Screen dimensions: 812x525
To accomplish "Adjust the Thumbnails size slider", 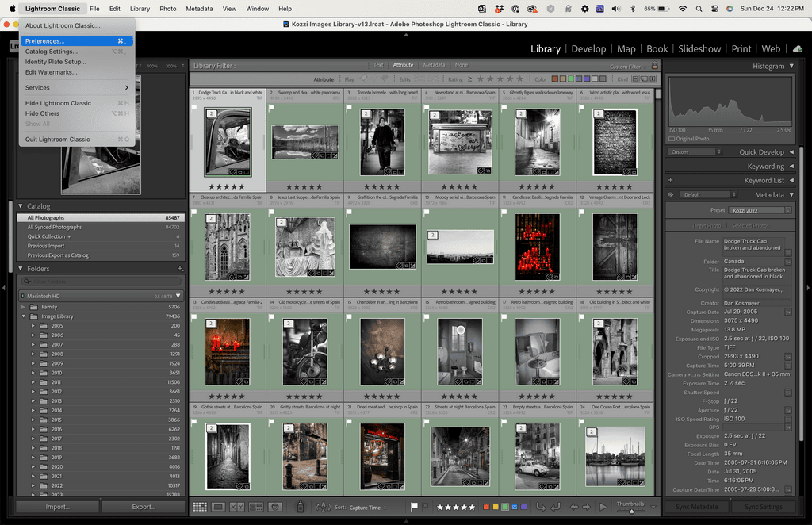I will pos(631,511).
